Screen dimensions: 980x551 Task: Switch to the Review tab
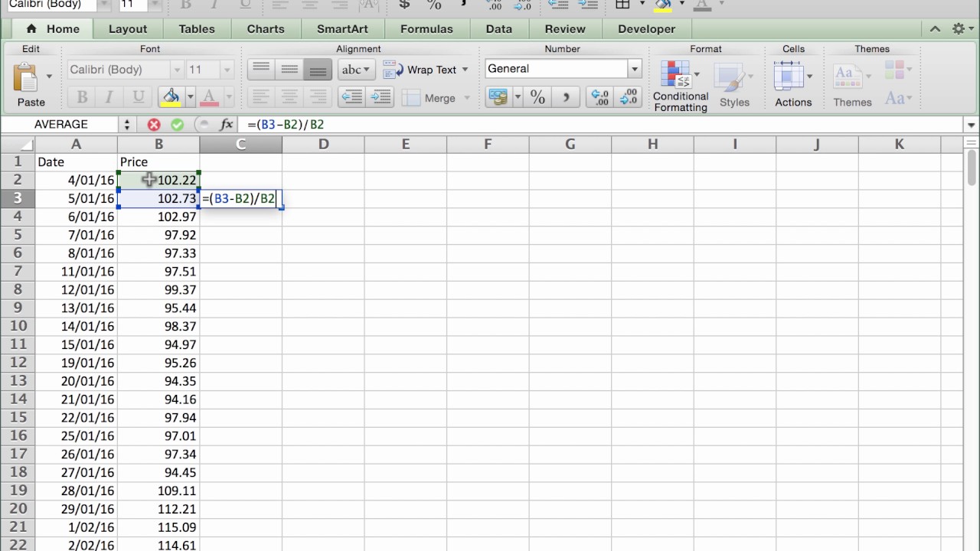565,29
